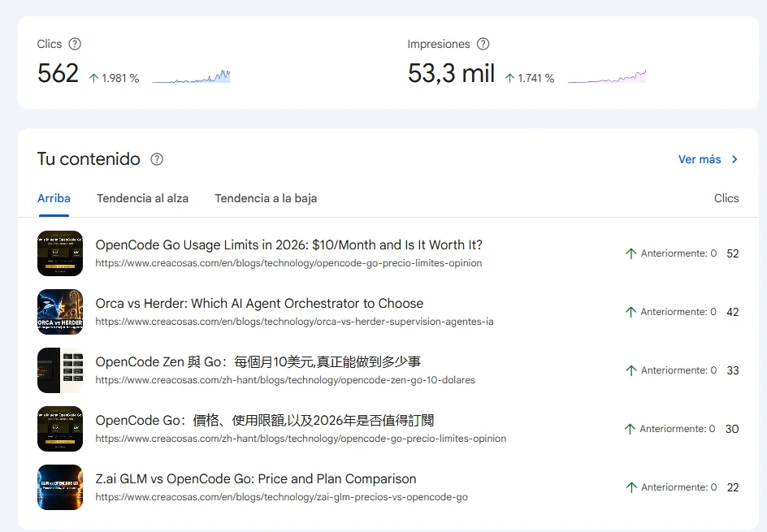Viewport: 767px width, 532px height.
Task: Click Anteriormente: 0 beside 42 clicks
Action: (x=678, y=312)
